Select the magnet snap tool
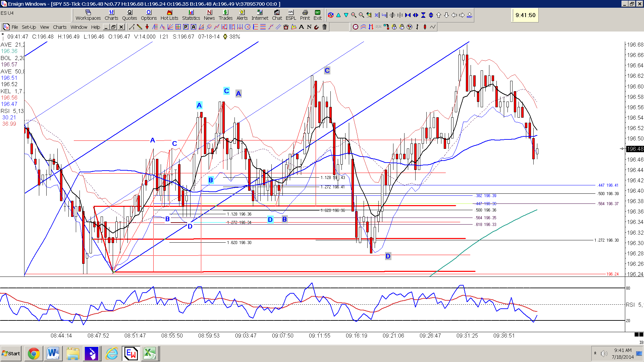 click(x=317, y=27)
